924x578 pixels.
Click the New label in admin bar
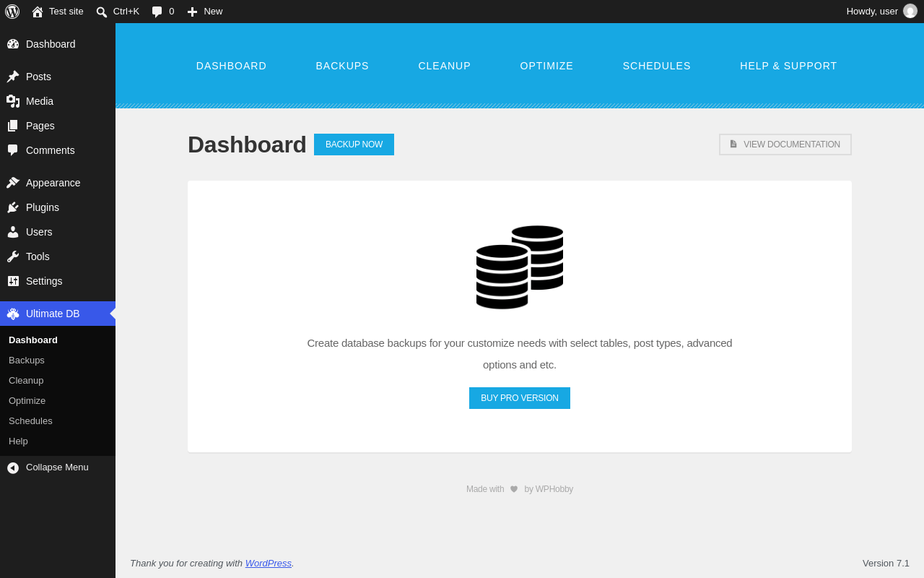213,12
